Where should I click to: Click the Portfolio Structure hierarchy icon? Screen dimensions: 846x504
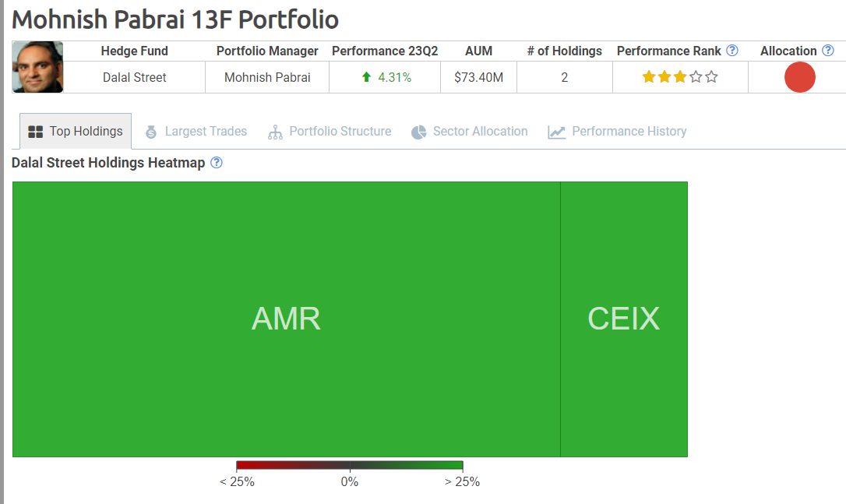click(275, 132)
